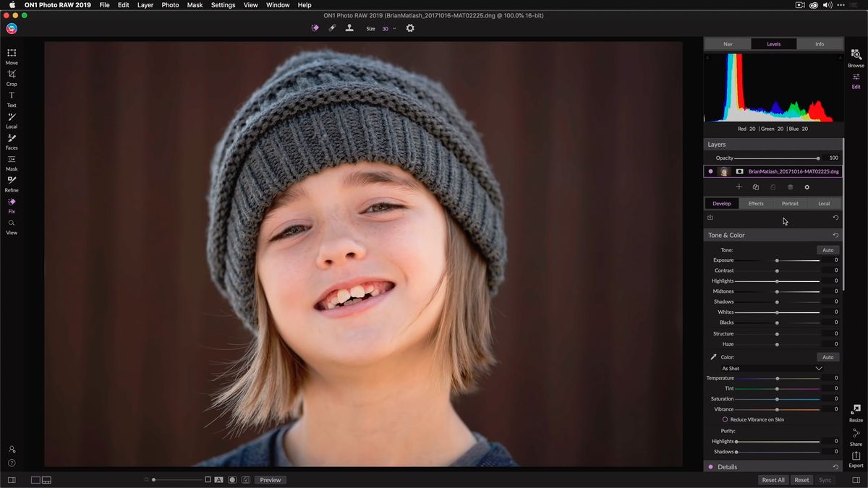Click the Auto button for Tone

tap(827, 249)
